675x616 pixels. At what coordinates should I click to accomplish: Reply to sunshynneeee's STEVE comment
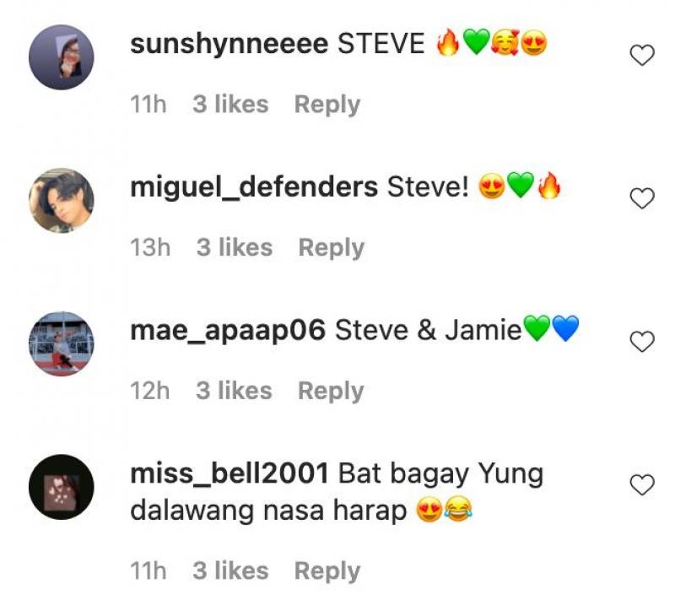click(327, 105)
